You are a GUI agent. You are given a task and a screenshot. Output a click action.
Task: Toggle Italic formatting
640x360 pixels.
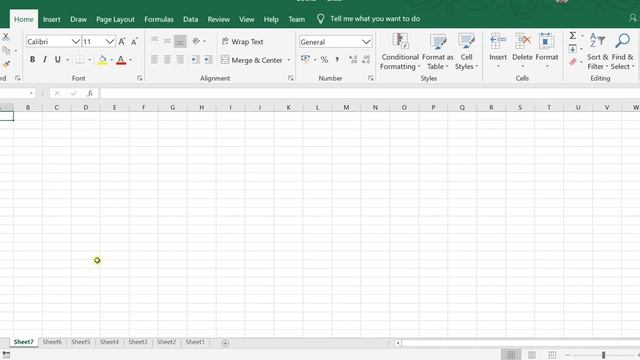(x=45, y=60)
